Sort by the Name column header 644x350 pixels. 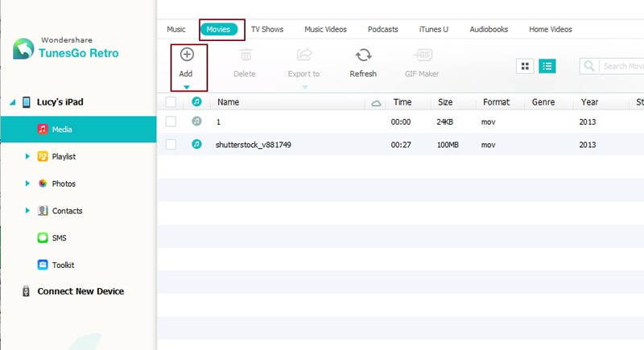(x=229, y=102)
